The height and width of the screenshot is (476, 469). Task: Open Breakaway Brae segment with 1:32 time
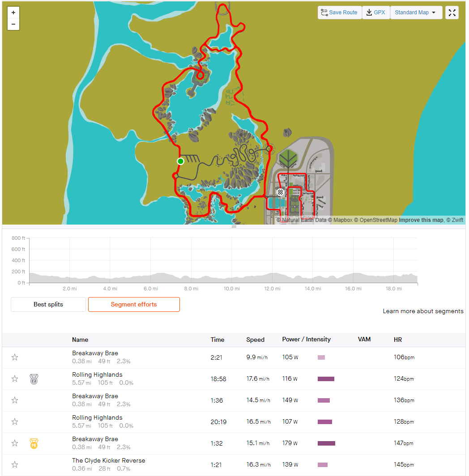tap(95, 439)
